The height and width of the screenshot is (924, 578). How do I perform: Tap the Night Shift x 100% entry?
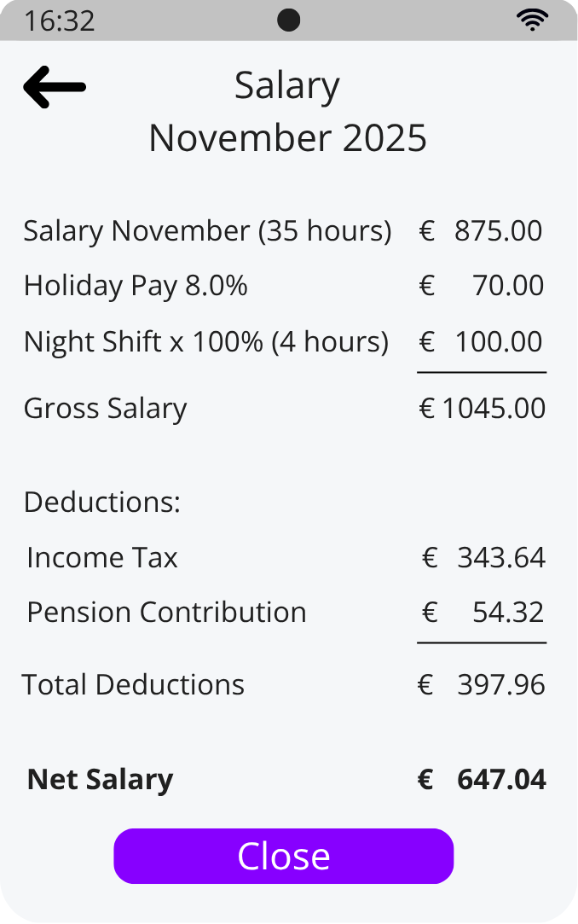(206, 341)
